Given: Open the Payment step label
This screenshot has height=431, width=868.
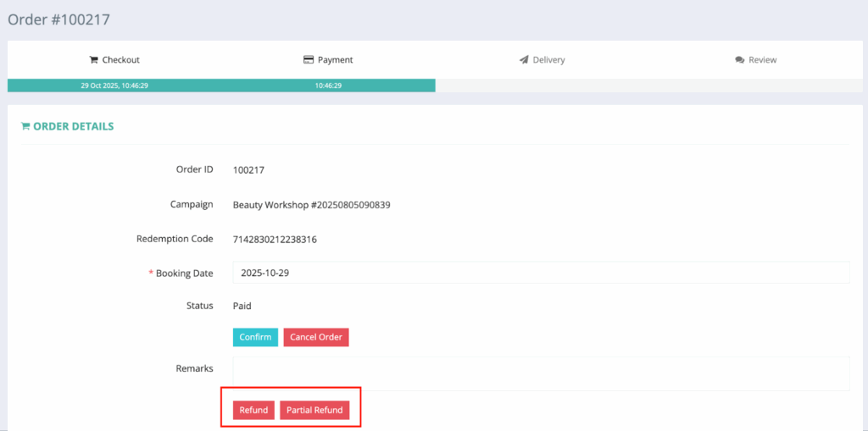Looking at the screenshot, I should [x=335, y=60].
